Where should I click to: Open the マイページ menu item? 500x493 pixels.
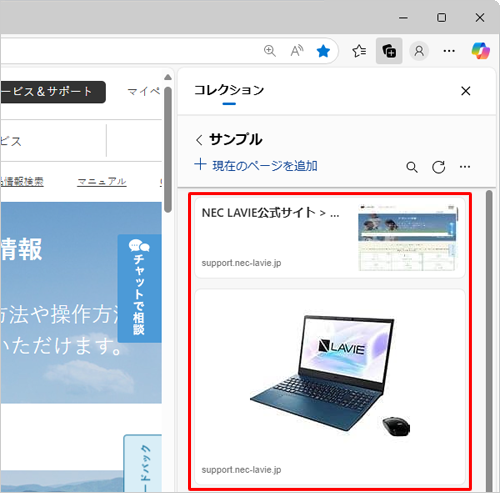click(144, 91)
